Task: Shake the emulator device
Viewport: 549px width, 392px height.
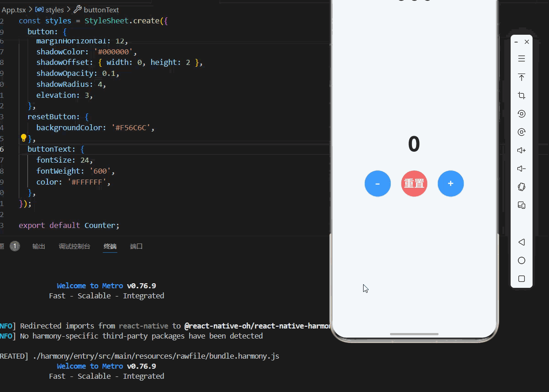Action: click(x=522, y=187)
